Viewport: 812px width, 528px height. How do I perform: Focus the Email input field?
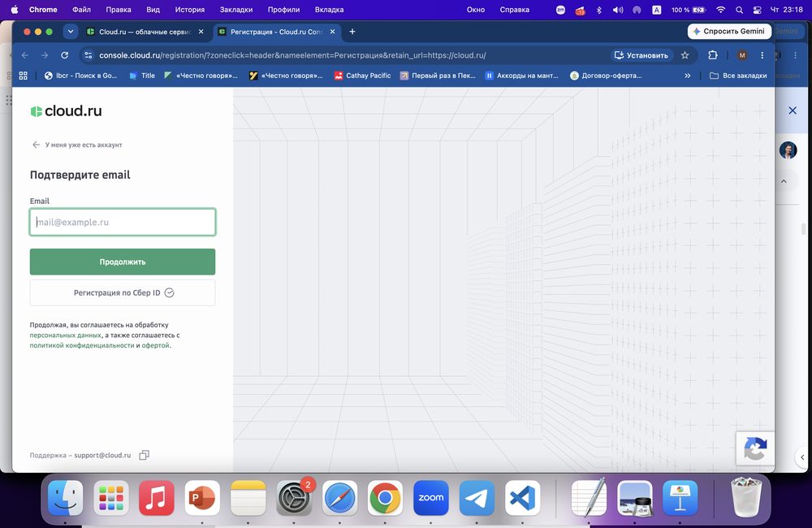point(123,223)
